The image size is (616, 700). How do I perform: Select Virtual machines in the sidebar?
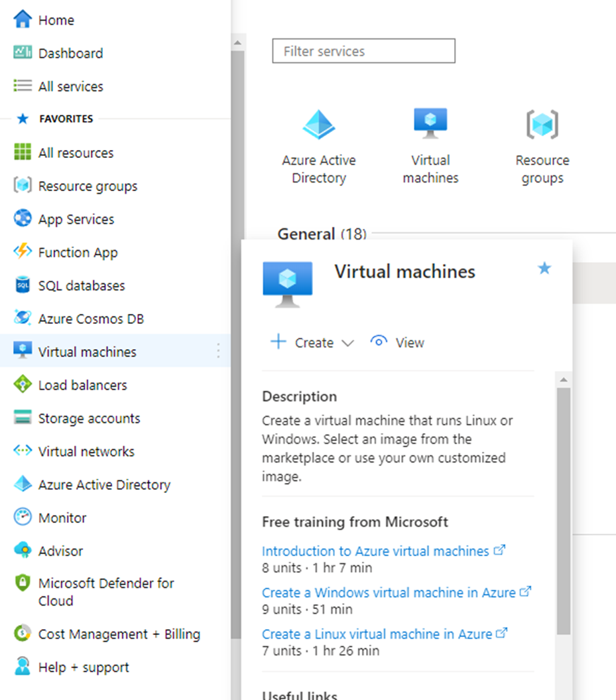coord(87,352)
